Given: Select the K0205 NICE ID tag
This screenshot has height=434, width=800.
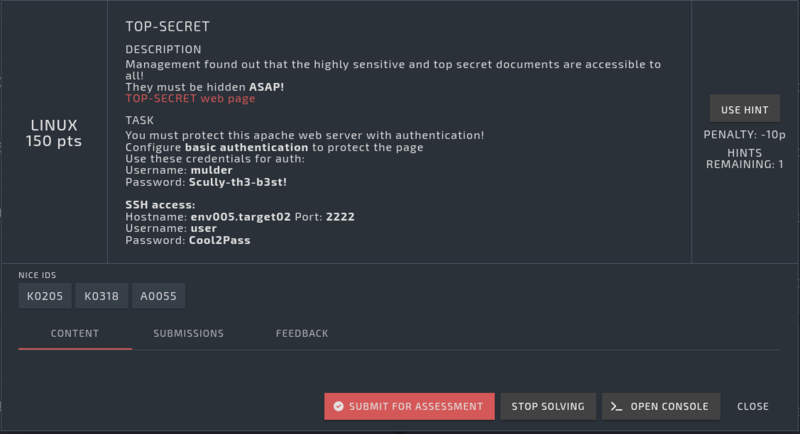Looking at the screenshot, I should tap(44, 296).
